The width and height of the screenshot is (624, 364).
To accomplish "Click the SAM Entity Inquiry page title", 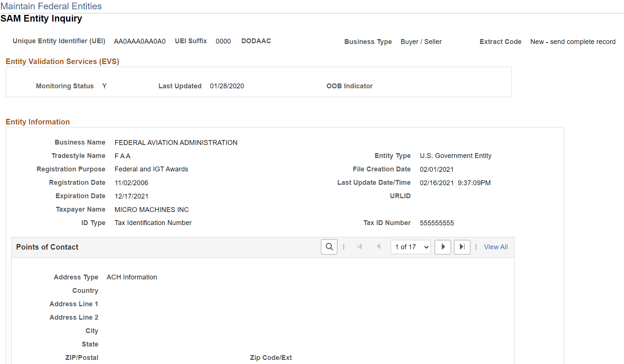I will (41, 18).
